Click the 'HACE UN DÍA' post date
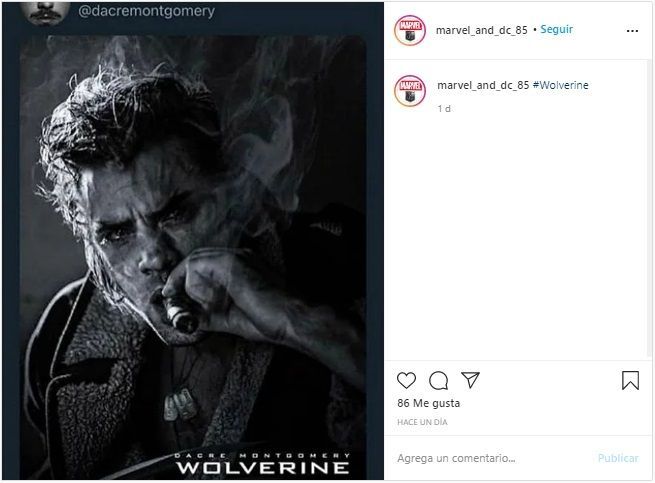Screen dimensions: 655x483 [422, 423]
